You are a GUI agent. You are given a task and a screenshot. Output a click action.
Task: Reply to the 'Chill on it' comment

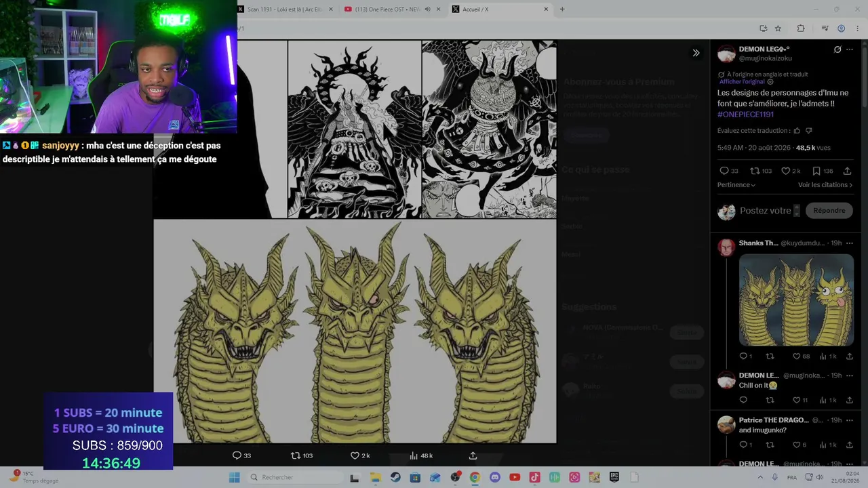(743, 400)
